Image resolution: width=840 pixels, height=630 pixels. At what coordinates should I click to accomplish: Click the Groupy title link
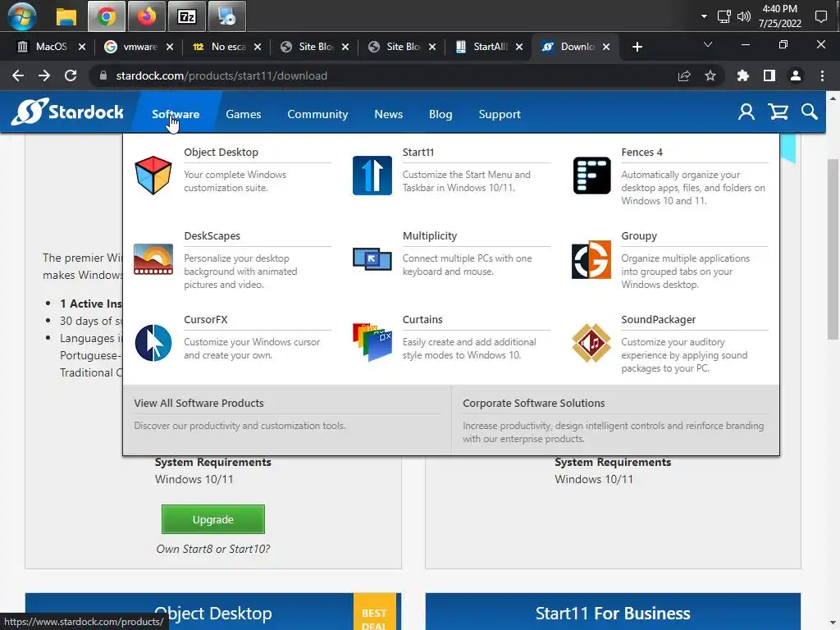click(639, 235)
